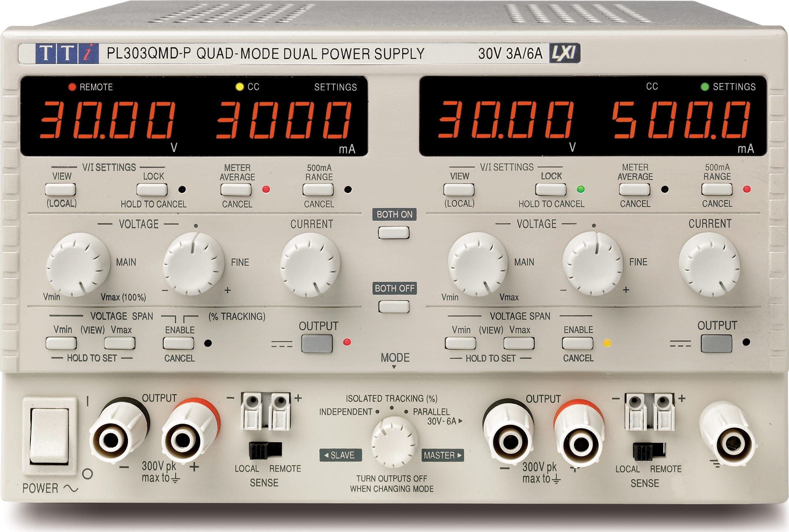Click the left channel FINE voltage knob
The height and width of the screenshot is (532, 789).
tap(193, 264)
